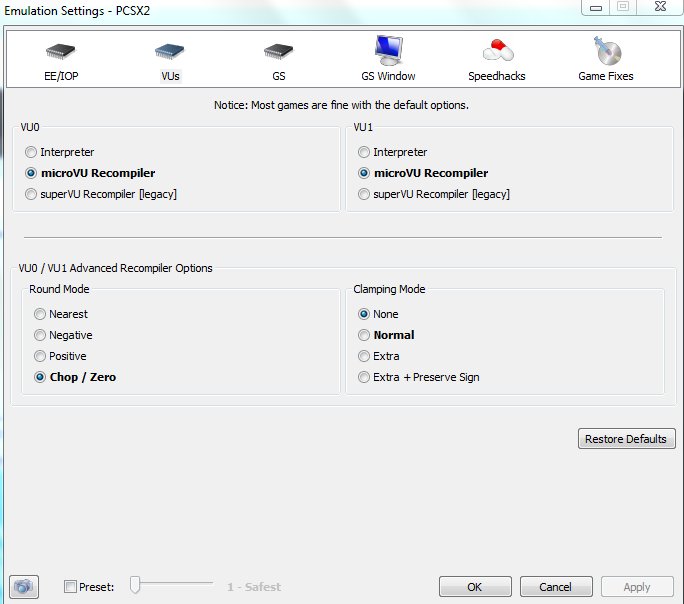Screen dimensions: 684x604
Task: Click the Cancel button
Action: point(556,587)
